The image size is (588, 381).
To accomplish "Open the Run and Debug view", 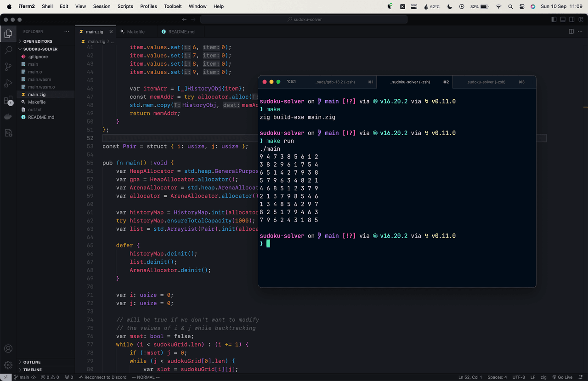I will point(8,83).
